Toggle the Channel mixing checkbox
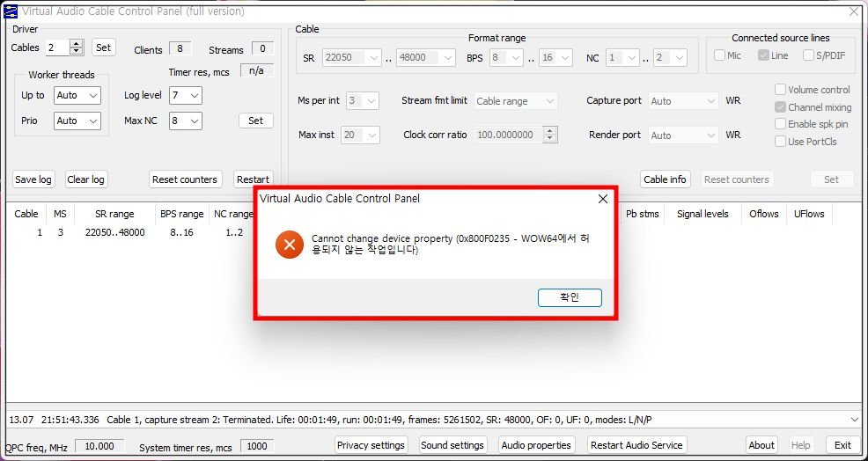 pyautogui.click(x=780, y=106)
